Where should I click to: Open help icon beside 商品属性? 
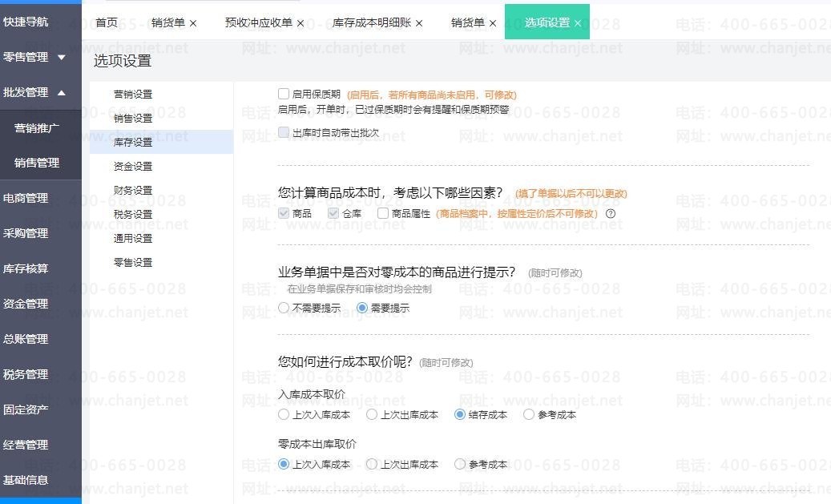(x=611, y=214)
